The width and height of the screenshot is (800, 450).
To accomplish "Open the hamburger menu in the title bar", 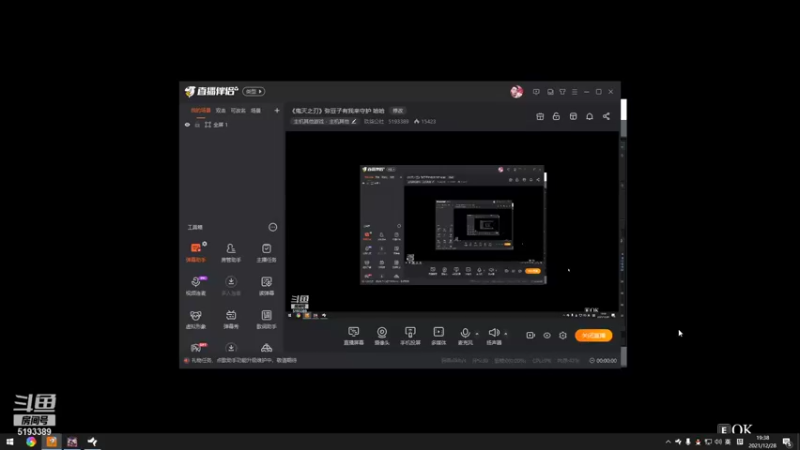I will click(574, 92).
